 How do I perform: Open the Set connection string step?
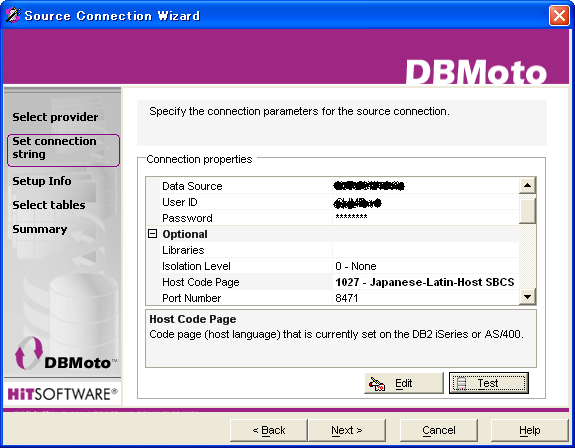pos(63,150)
